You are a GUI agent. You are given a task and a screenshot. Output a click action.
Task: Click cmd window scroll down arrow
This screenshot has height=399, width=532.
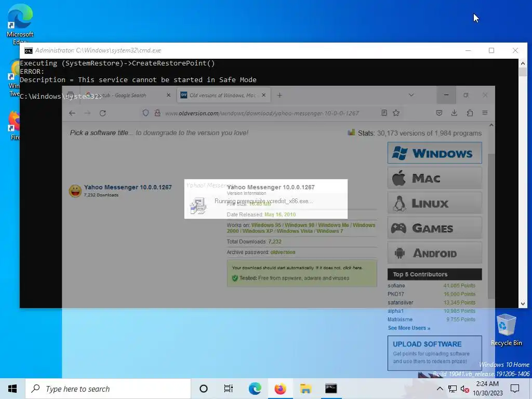pyautogui.click(x=523, y=303)
